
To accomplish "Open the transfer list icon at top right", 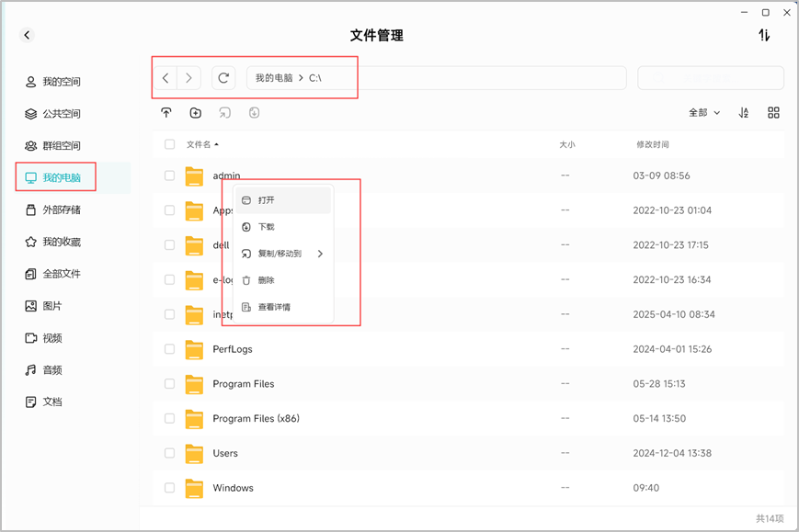I will tap(763, 35).
